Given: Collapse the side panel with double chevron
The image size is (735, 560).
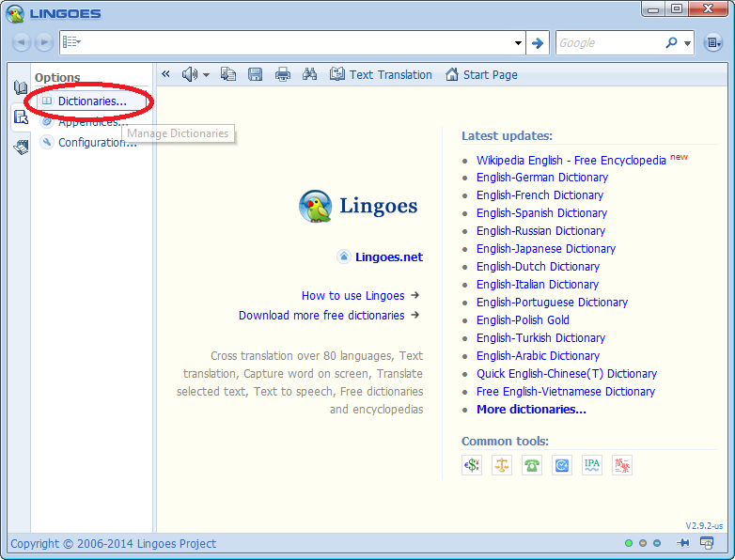Looking at the screenshot, I should (165, 74).
